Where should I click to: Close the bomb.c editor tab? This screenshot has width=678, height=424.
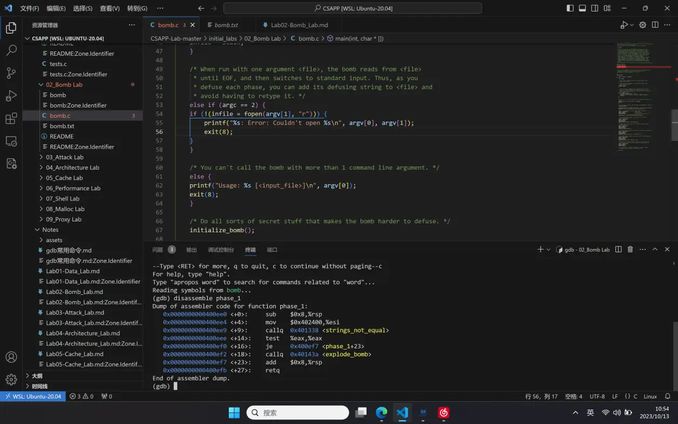coord(192,25)
